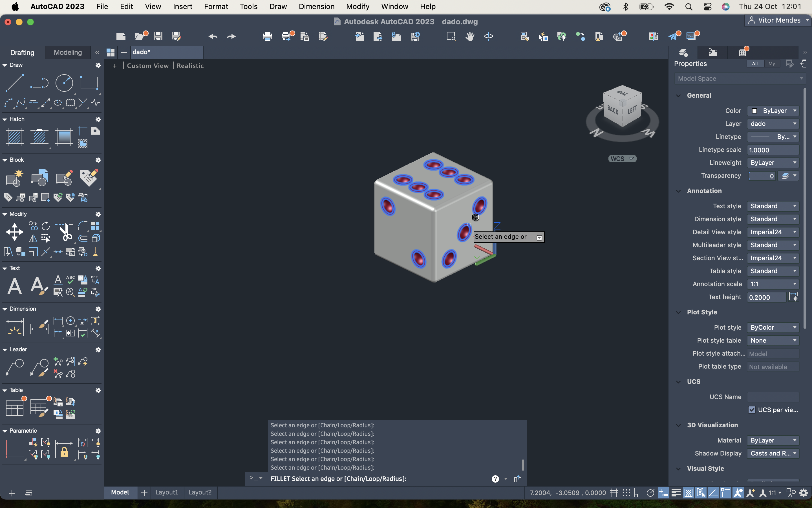Image resolution: width=812 pixels, height=508 pixels.
Task: Collapse the Hatch tool panel
Action: 5,119
